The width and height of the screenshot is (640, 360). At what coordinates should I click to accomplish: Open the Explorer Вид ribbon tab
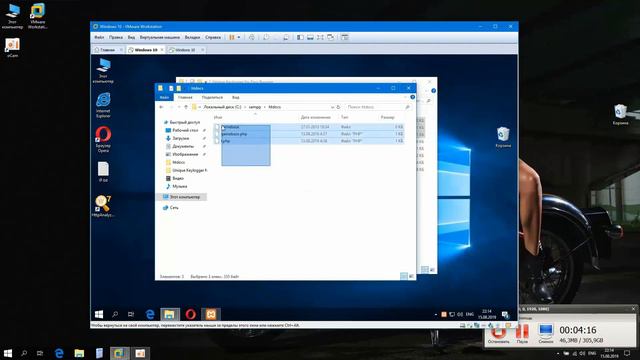click(236, 98)
